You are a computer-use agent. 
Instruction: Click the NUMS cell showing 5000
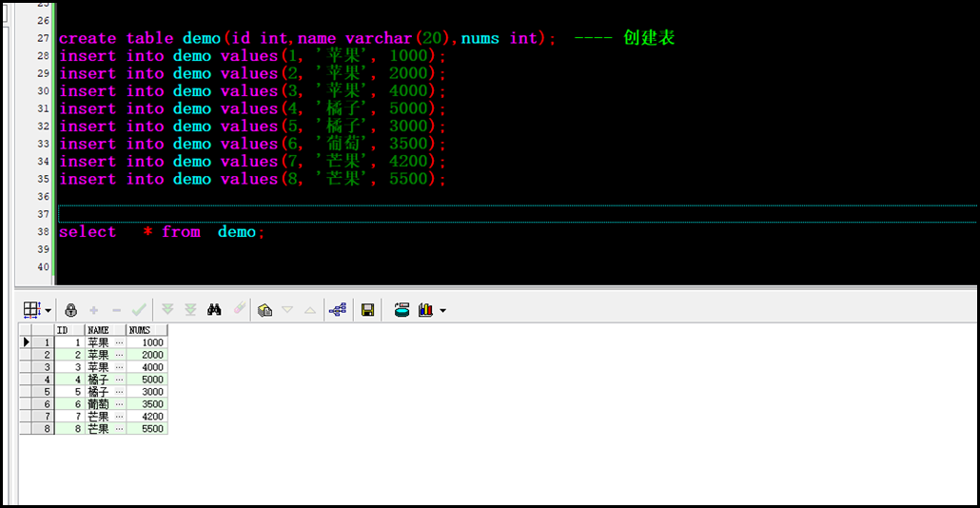click(147, 380)
